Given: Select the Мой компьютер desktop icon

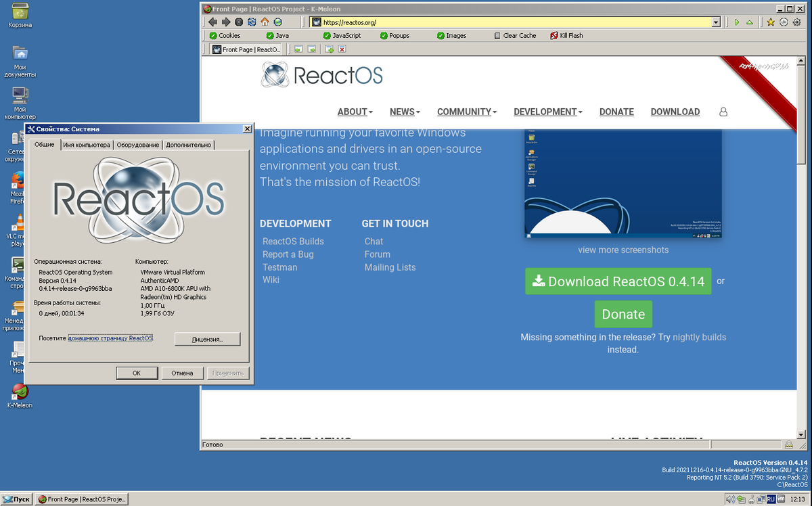Looking at the screenshot, I should (x=20, y=103).
